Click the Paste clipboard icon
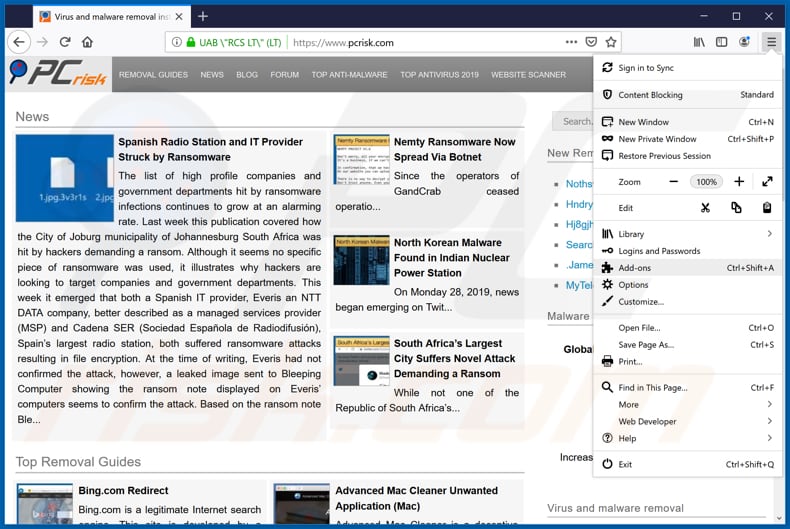 pyautogui.click(x=767, y=208)
